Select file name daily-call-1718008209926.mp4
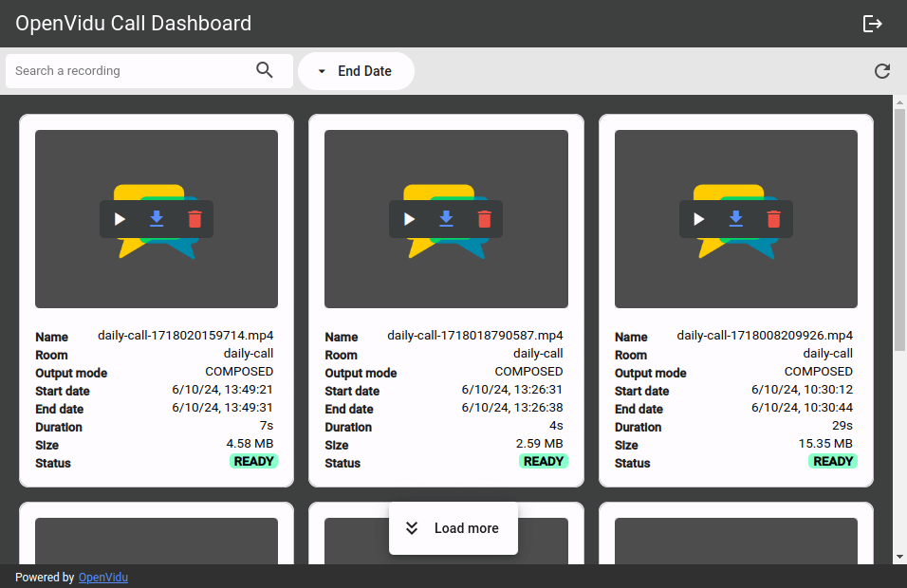907x588 pixels. click(x=765, y=336)
